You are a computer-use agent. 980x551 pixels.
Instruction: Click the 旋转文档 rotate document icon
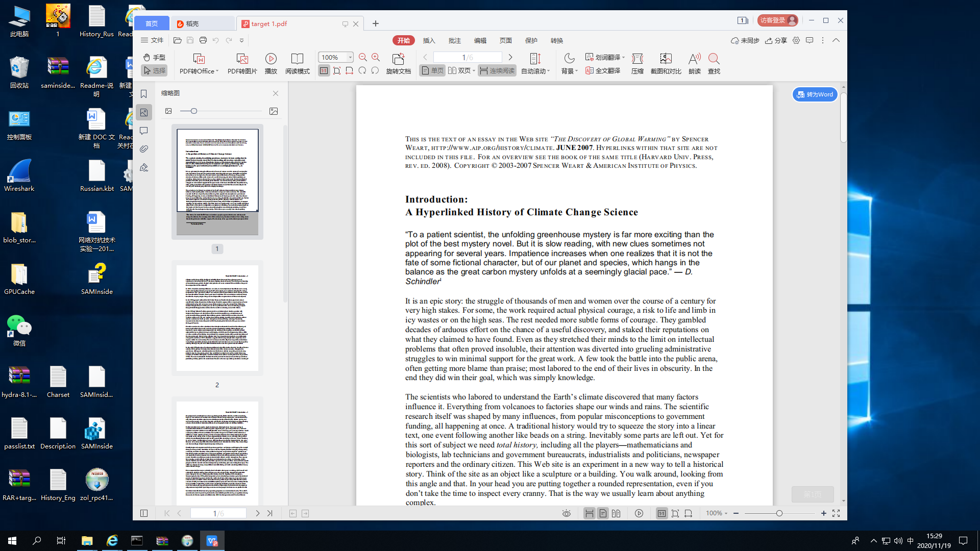[x=398, y=59]
